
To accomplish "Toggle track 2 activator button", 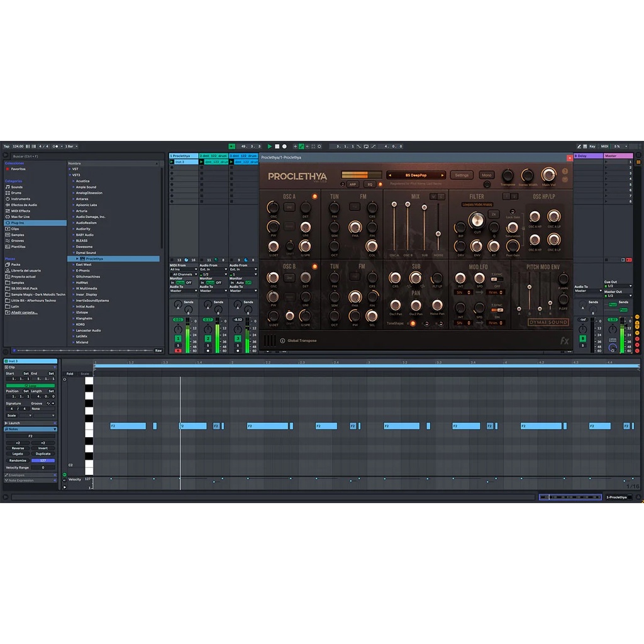I will point(208,338).
